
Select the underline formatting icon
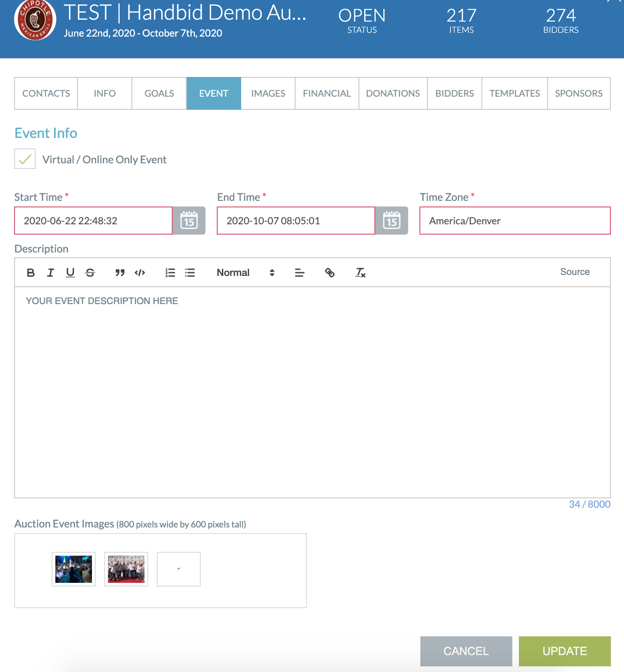(x=70, y=272)
